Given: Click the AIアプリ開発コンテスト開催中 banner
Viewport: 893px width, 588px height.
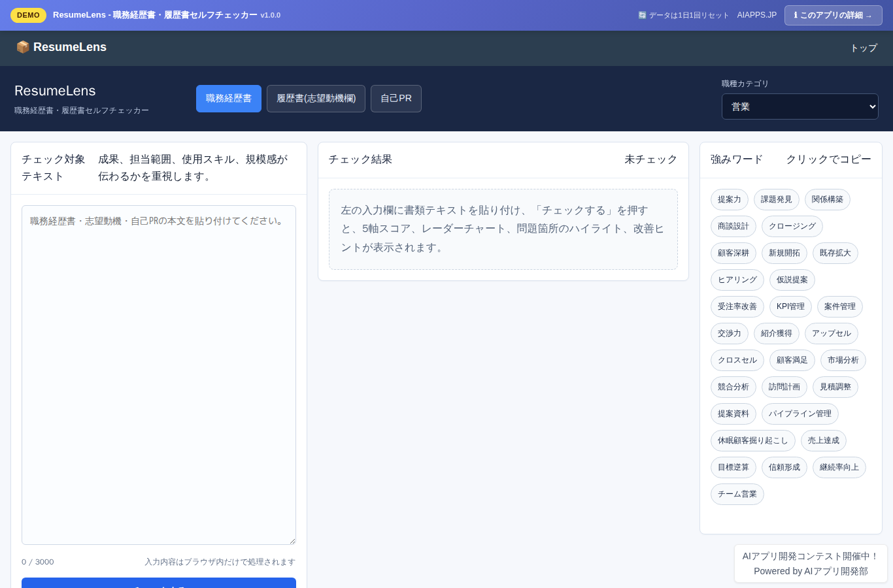Looking at the screenshot, I should point(811,564).
